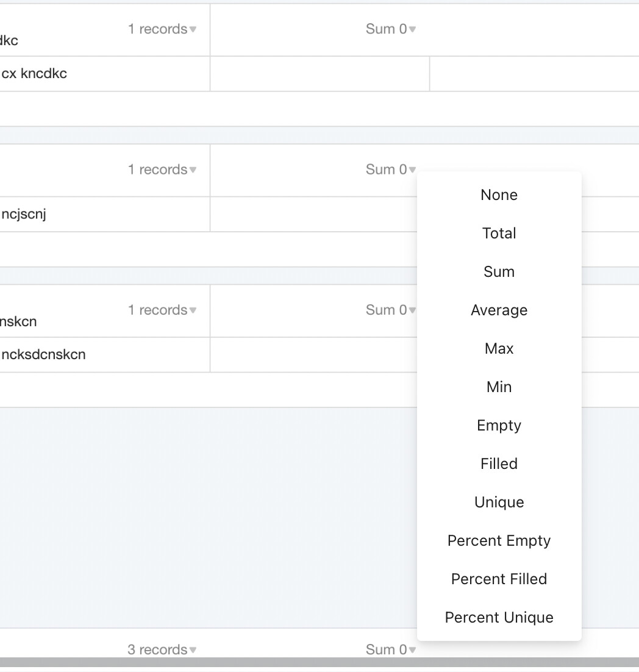Choose Max summary option
639x672 pixels.
499,349
